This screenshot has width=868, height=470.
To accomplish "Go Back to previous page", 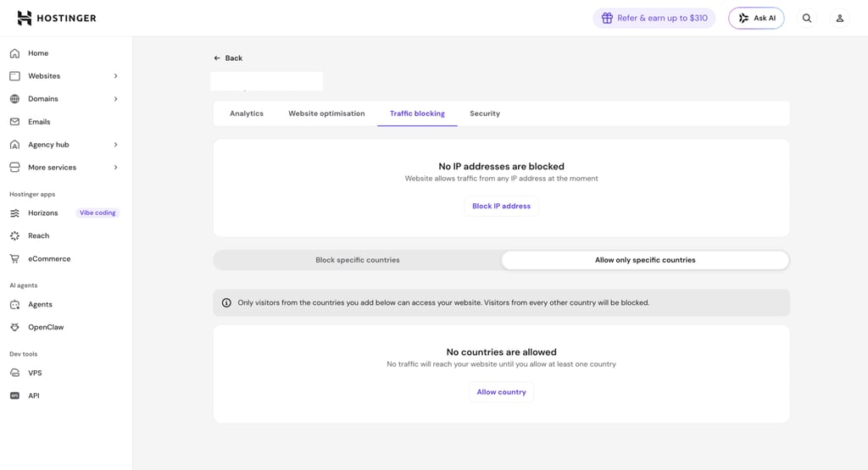I will click(x=228, y=58).
